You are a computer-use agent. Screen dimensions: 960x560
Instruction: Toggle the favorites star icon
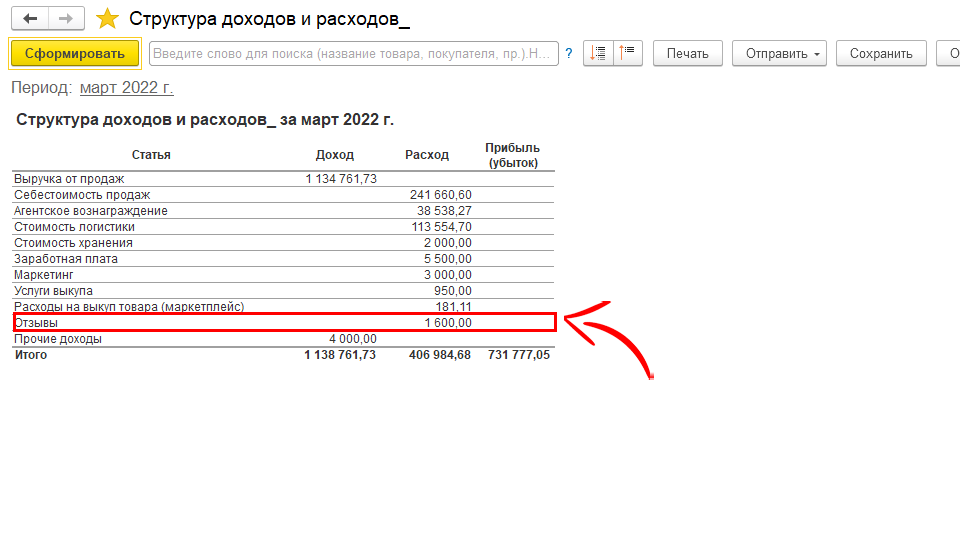click(107, 19)
